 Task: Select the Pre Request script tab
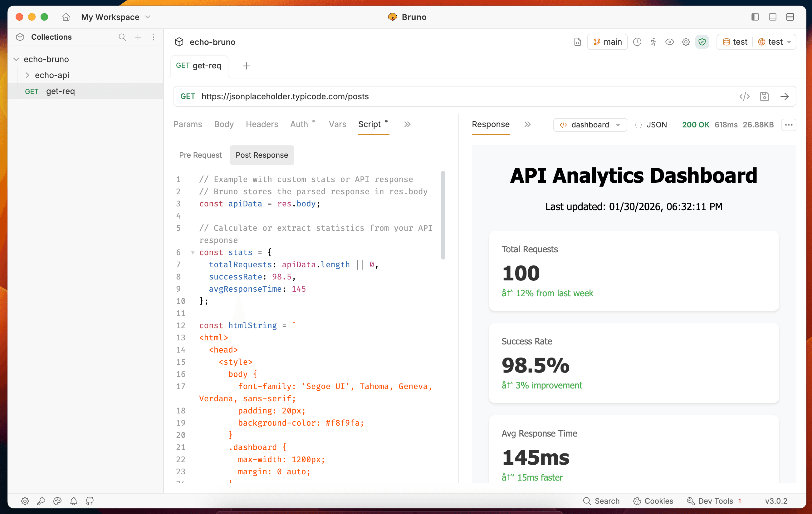pyautogui.click(x=200, y=155)
